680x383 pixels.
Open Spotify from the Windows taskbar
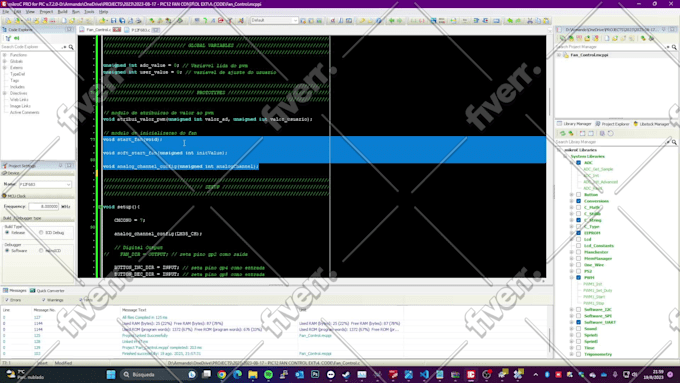click(268, 374)
